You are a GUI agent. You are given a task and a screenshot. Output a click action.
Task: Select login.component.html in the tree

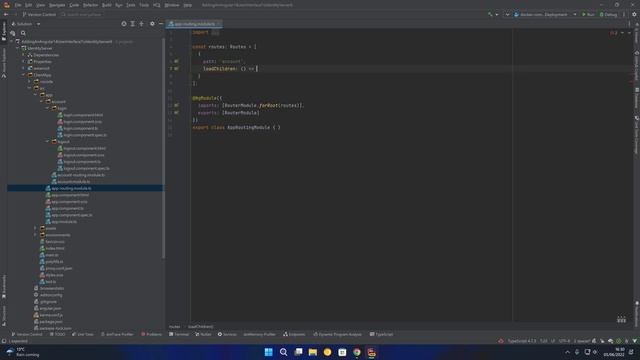click(80, 115)
